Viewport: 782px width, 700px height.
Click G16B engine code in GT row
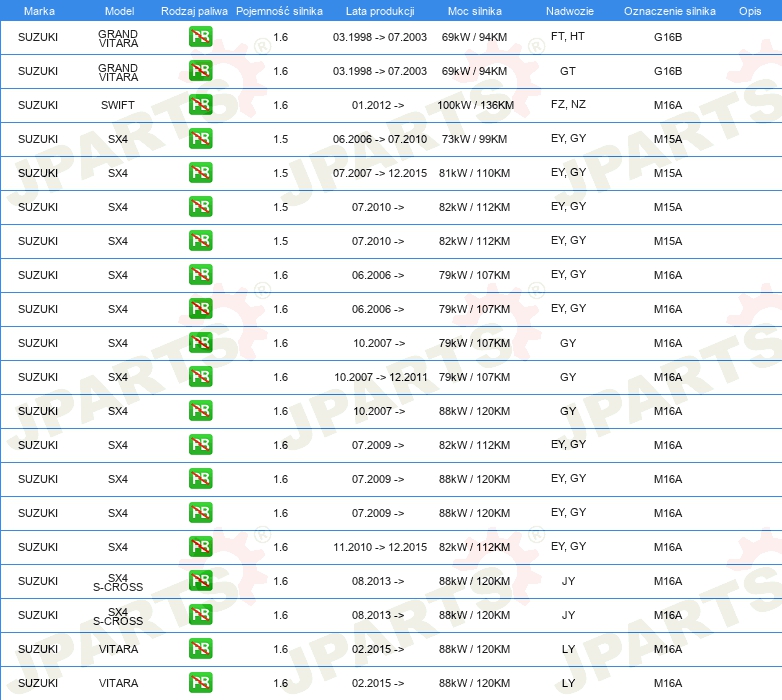(668, 71)
